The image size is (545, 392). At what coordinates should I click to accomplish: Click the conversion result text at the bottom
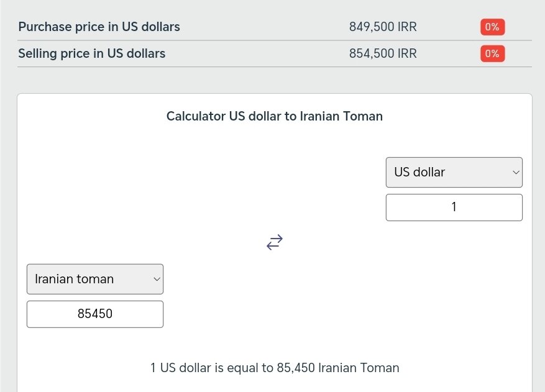274,368
